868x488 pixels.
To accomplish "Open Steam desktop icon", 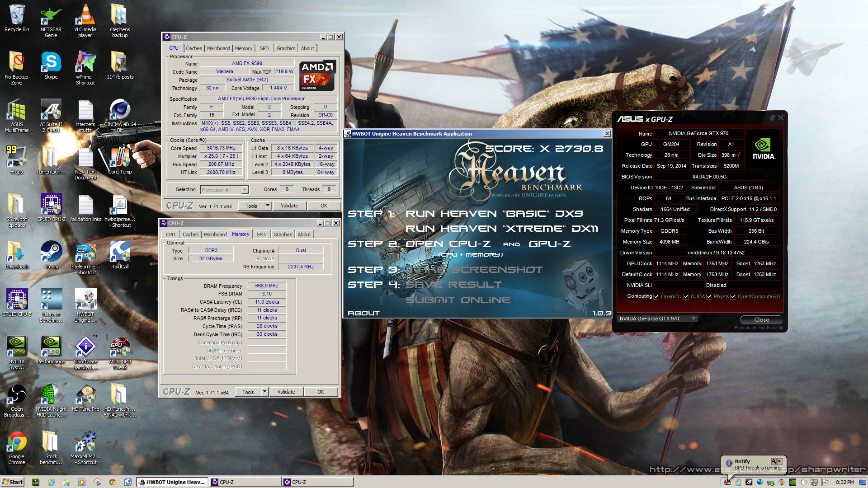I will 51,255.
